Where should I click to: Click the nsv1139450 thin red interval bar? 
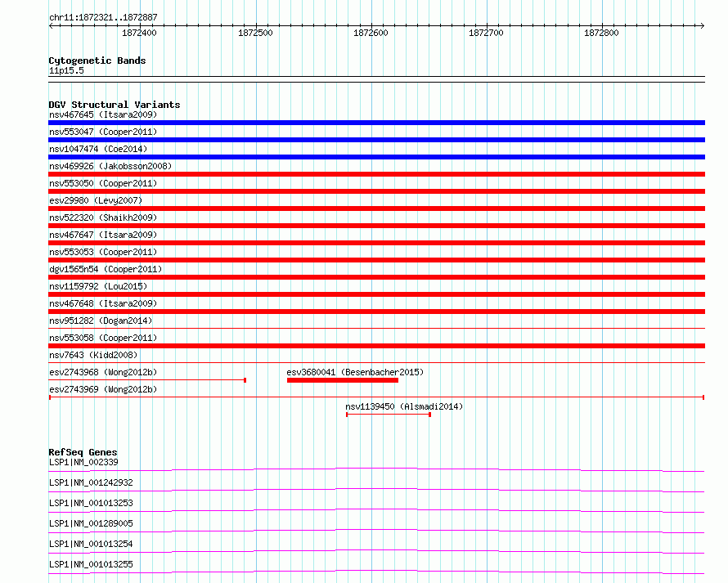click(389, 415)
